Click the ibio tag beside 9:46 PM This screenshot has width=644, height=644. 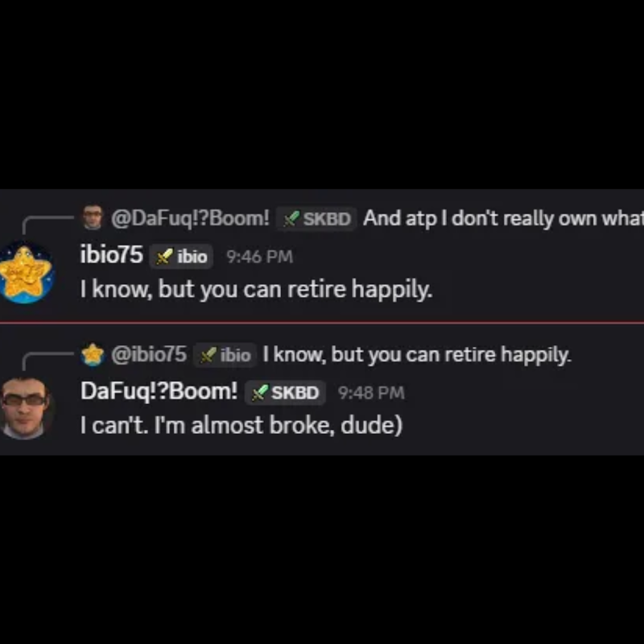click(x=181, y=257)
